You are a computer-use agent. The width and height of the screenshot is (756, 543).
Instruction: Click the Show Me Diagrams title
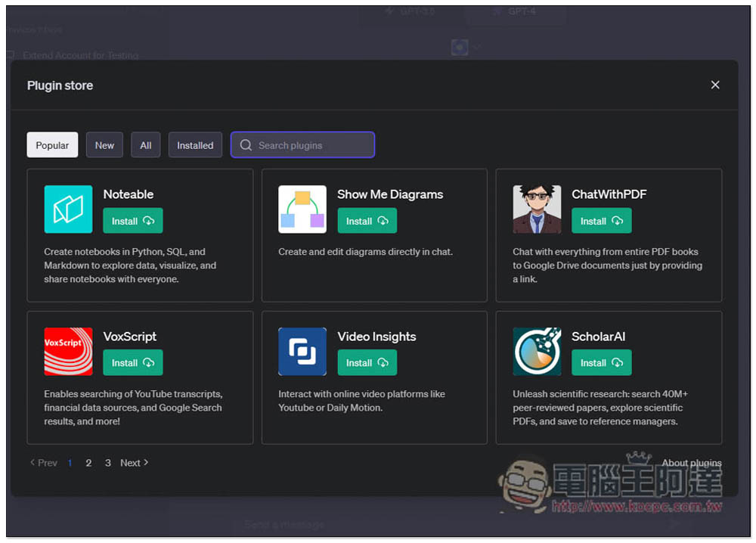pos(390,194)
